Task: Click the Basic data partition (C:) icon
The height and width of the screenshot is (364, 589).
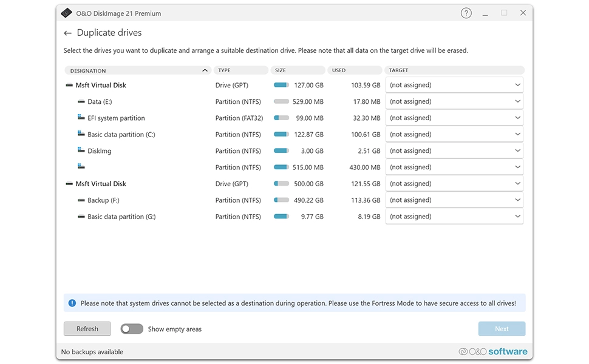Action: tap(80, 134)
